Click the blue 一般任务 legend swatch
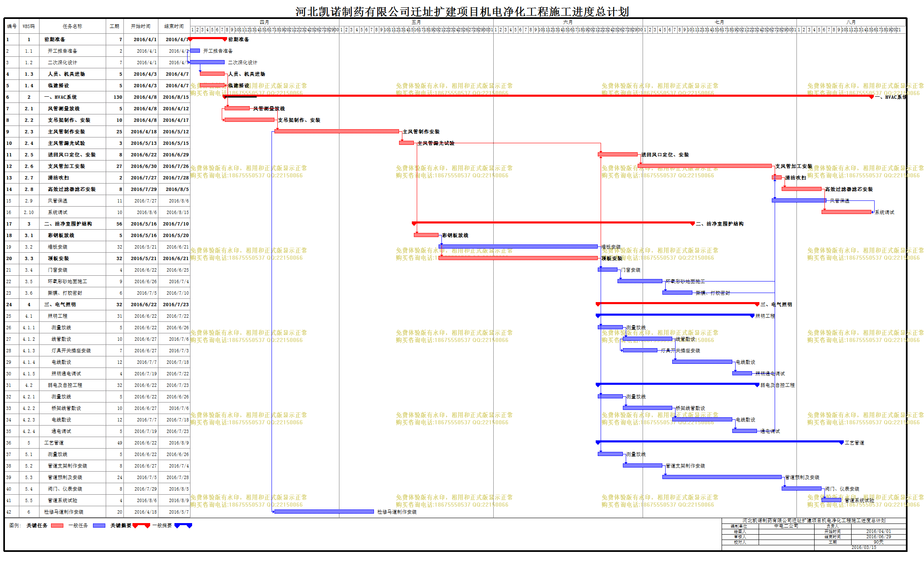This screenshot has height=563, width=924. [99, 526]
